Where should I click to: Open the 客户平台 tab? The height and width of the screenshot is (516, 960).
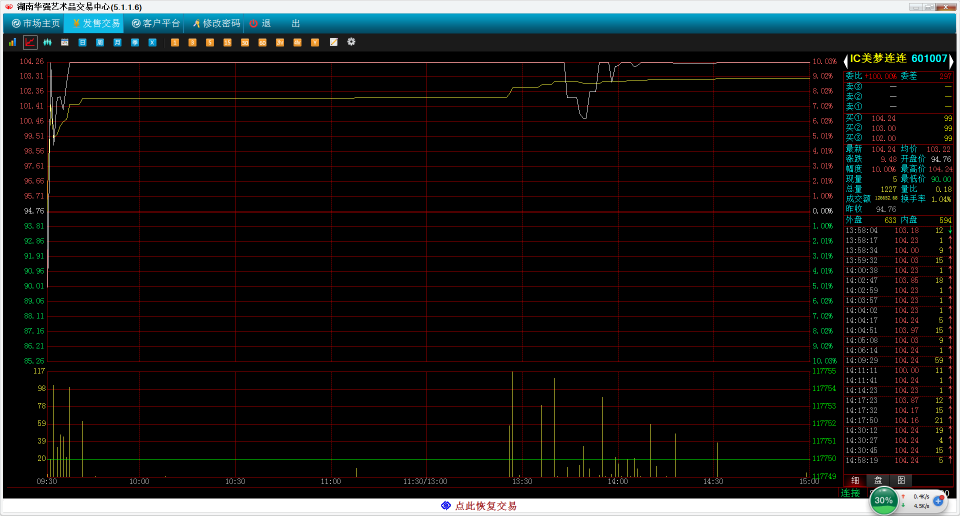(x=156, y=23)
